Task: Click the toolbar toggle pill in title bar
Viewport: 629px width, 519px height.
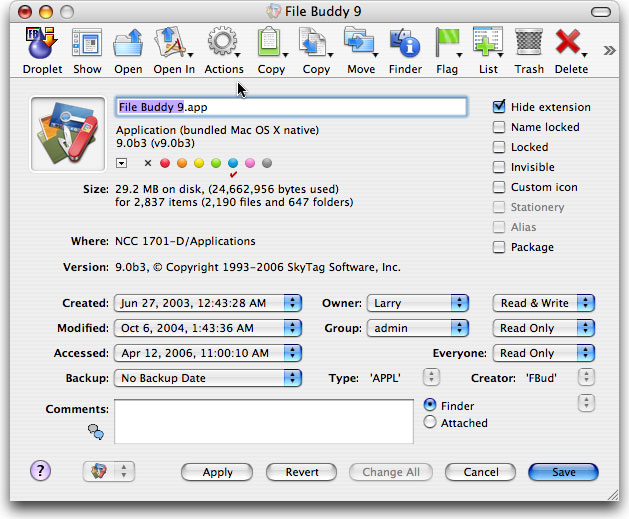Action: click(601, 12)
